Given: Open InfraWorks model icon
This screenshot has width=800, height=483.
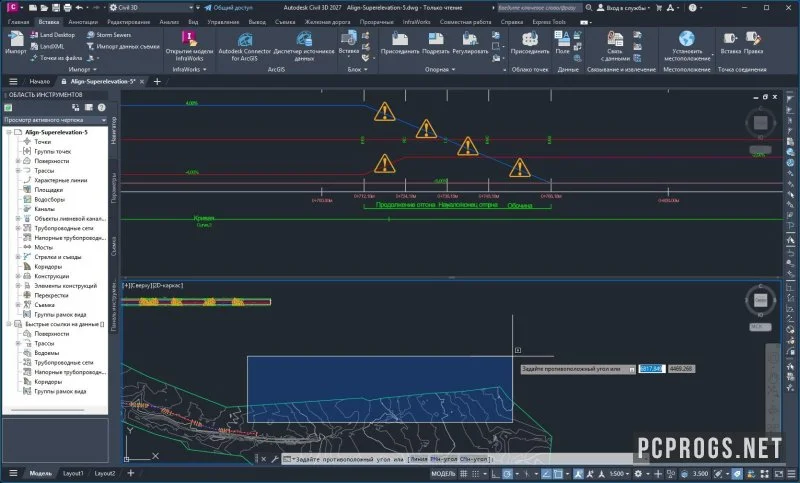Looking at the screenshot, I should point(189,38).
